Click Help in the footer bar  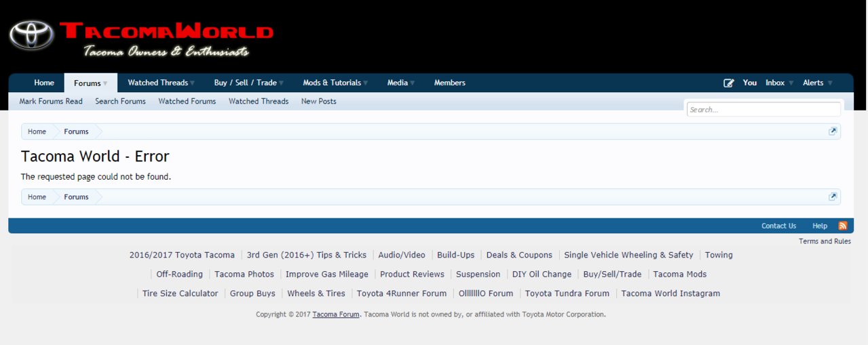coord(820,226)
